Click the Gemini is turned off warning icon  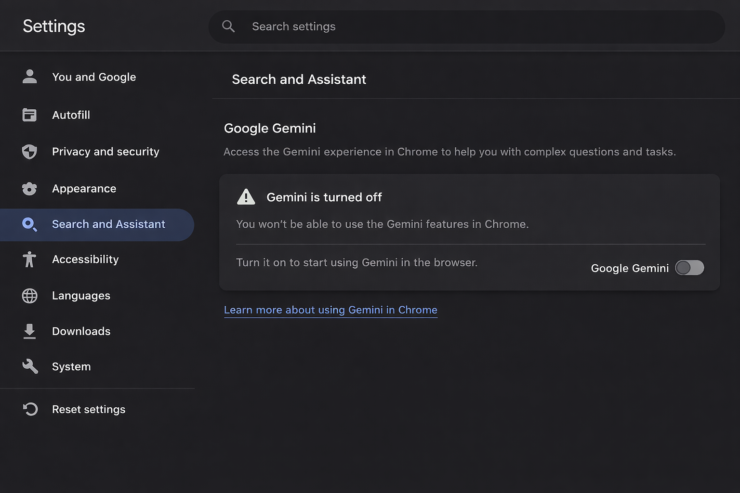coord(246,197)
